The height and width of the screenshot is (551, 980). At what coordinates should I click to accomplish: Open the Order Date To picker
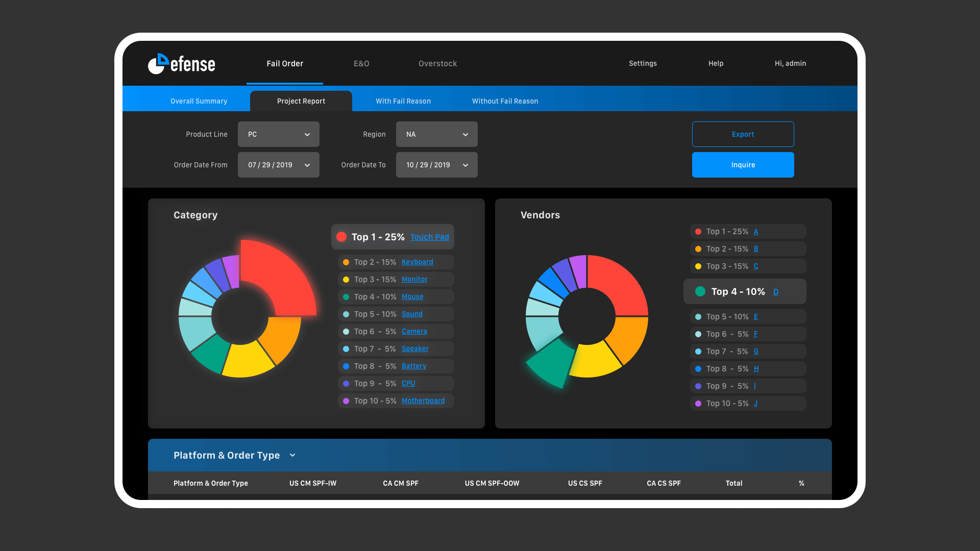437,165
